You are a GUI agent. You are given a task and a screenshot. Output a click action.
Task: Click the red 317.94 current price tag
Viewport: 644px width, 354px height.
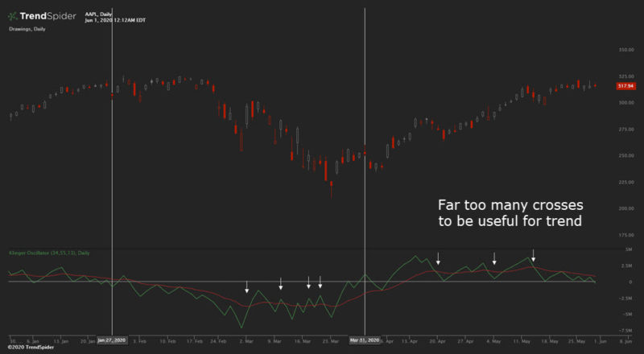tap(626, 86)
